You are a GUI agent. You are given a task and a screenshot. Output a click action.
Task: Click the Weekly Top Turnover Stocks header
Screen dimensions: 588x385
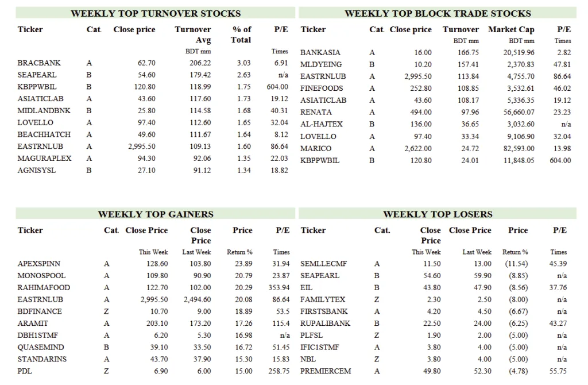[156, 13]
